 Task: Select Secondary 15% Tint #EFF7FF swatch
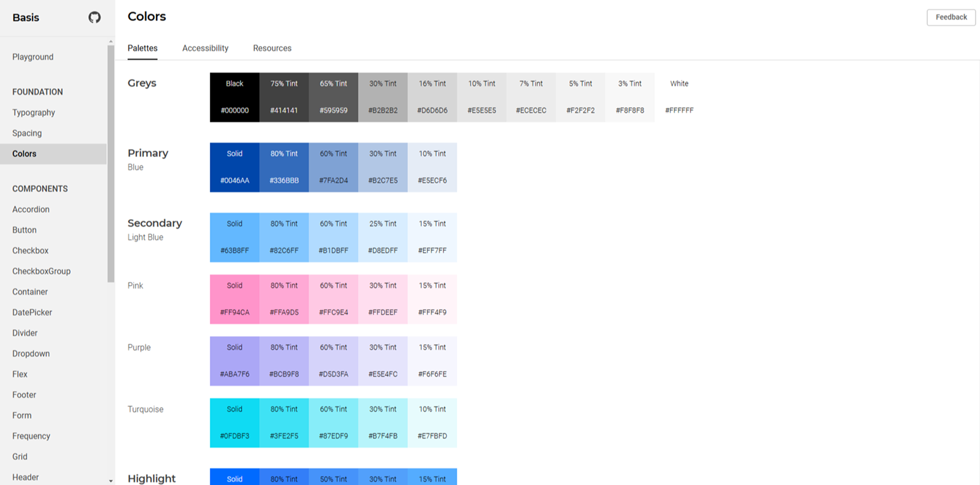click(433, 238)
